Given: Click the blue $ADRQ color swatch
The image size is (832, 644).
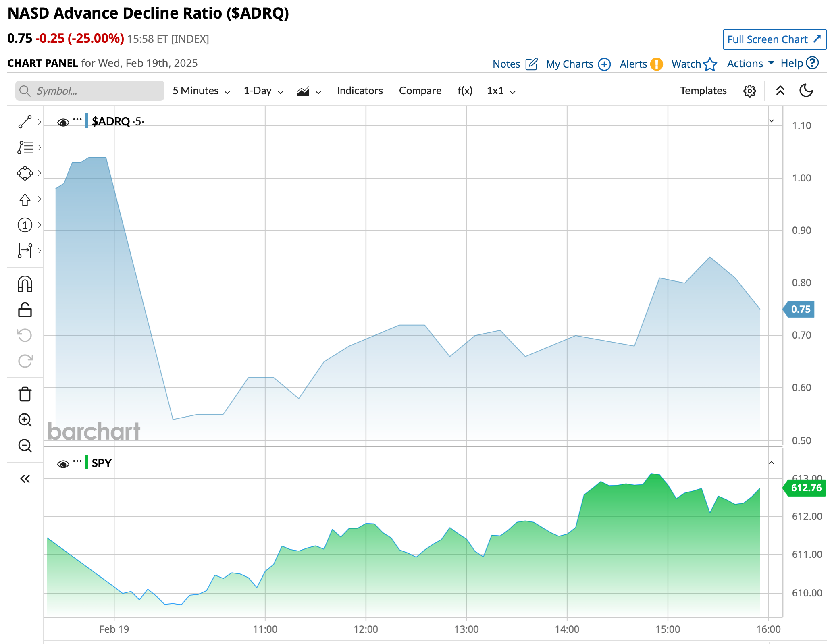Looking at the screenshot, I should pyautogui.click(x=87, y=121).
